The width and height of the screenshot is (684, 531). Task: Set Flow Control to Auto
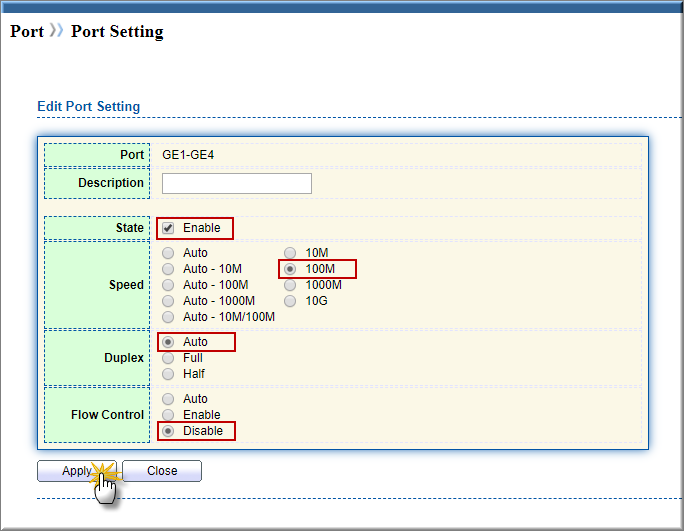tap(168, 399)
